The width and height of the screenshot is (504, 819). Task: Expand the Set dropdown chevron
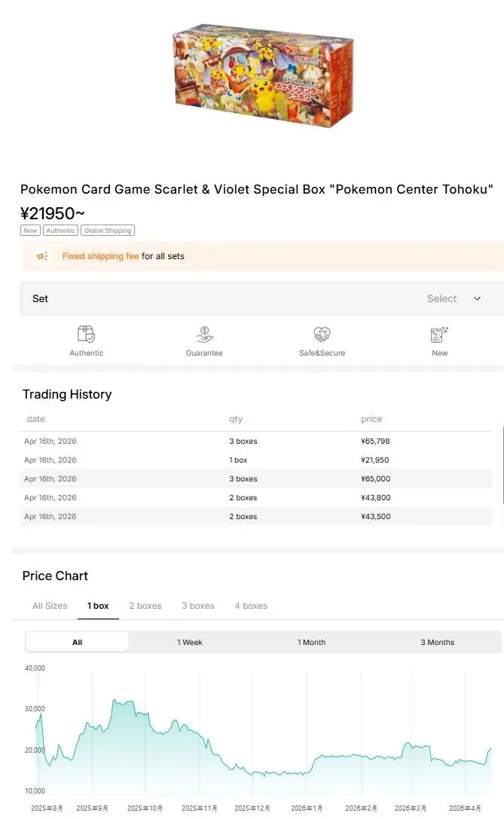click(x=477, y=299)
